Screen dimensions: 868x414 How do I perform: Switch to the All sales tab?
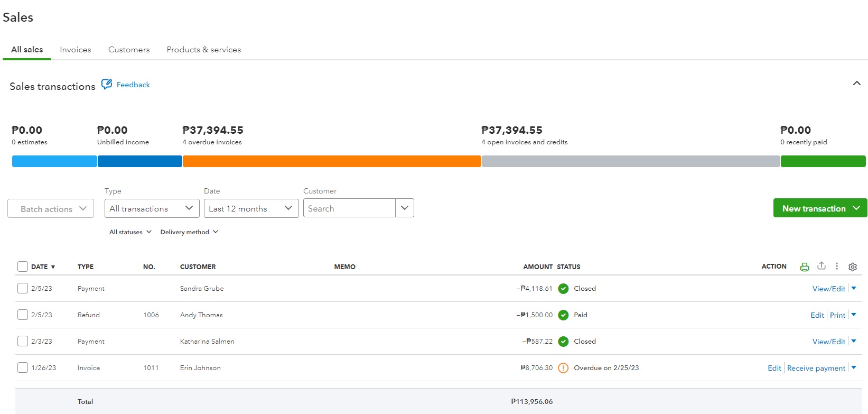[x=27, y=50]
